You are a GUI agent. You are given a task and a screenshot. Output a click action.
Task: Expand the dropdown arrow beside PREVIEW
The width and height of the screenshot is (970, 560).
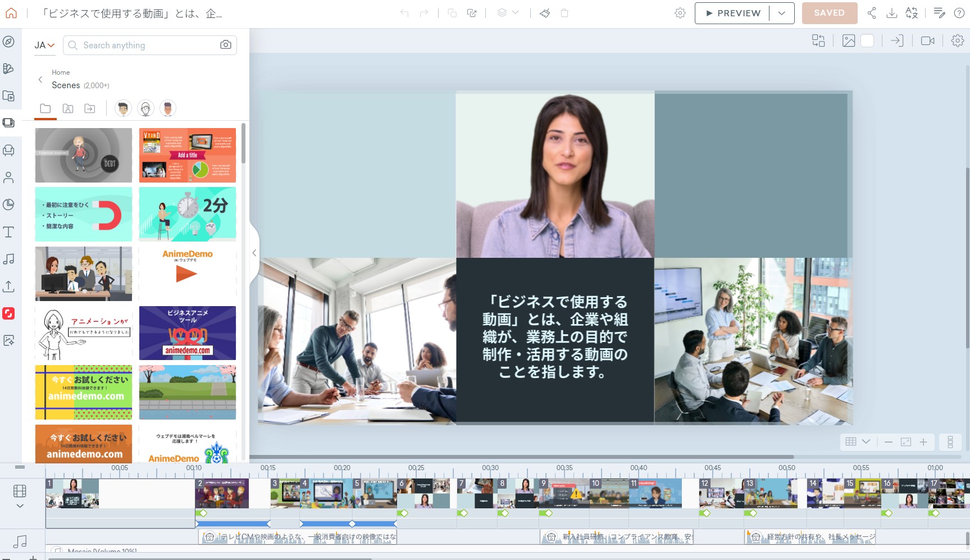781,13
